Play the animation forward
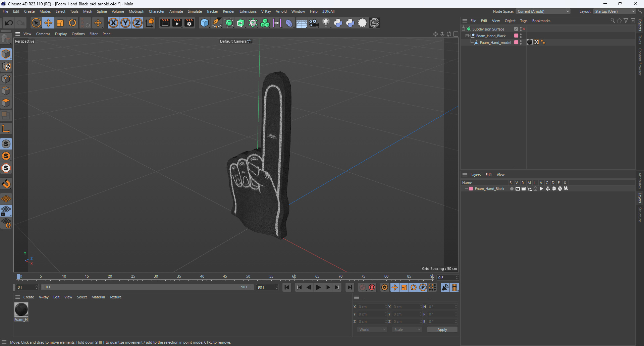 tap(318, 287)
